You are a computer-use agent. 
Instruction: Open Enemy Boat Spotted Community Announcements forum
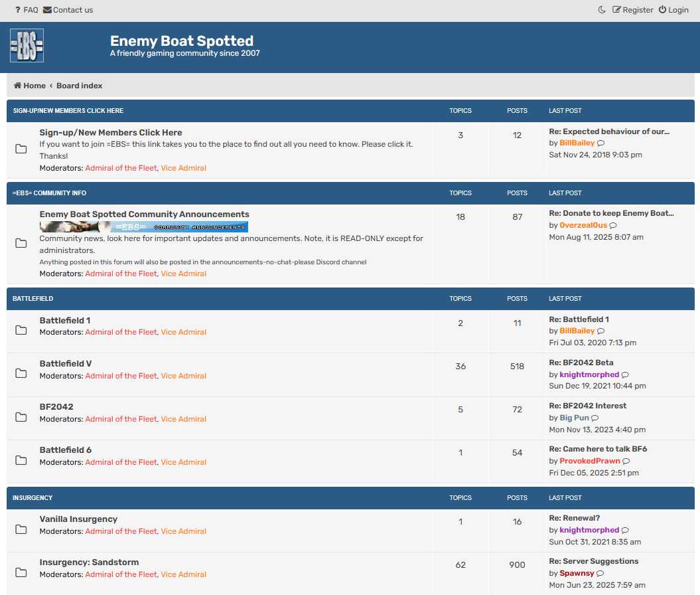point(144,214)
